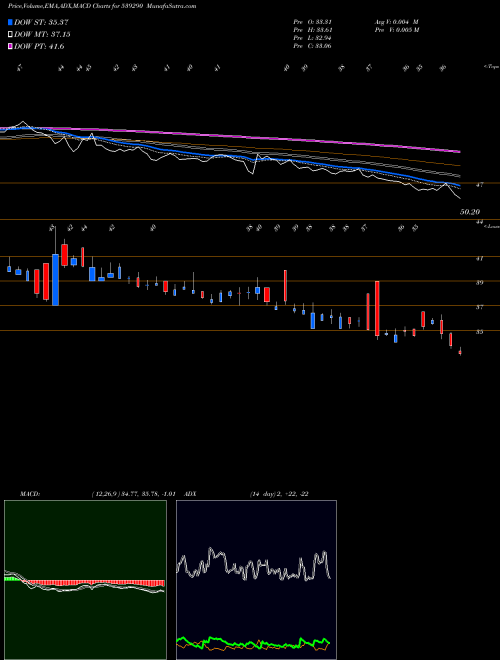The width and height of the screenshot is (500, 660).
Task: Click the DOW MT legend swatch
Action: [10, 35]
